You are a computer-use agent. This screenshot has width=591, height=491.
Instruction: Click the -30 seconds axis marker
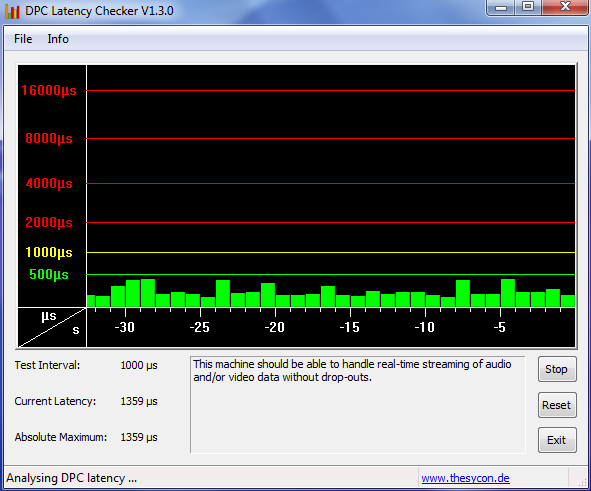(124, 327)
